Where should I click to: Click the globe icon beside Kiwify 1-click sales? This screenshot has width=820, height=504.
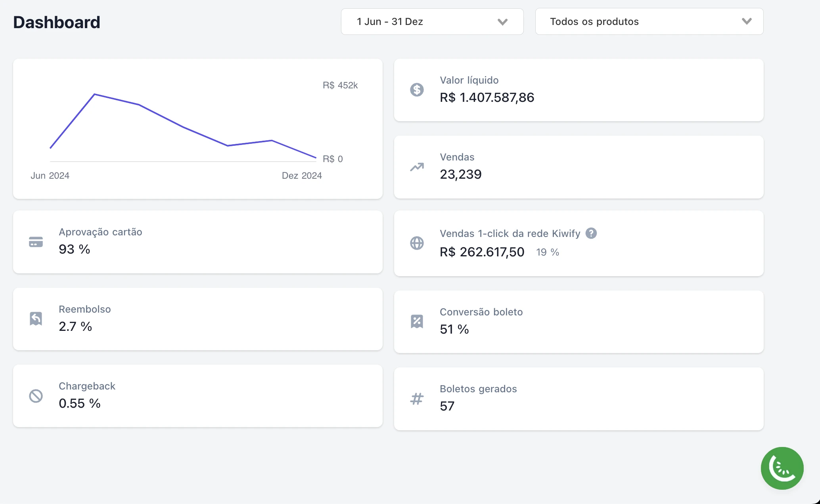417,243
